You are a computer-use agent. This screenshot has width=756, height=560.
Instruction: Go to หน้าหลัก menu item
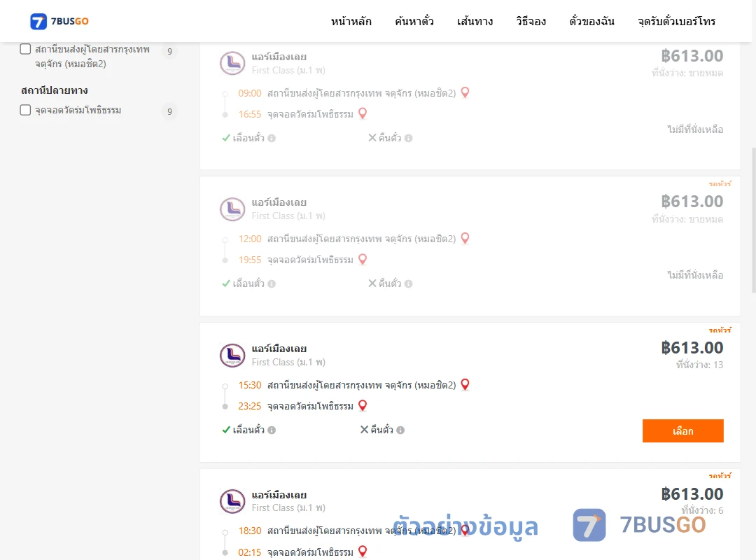[351, 21]
